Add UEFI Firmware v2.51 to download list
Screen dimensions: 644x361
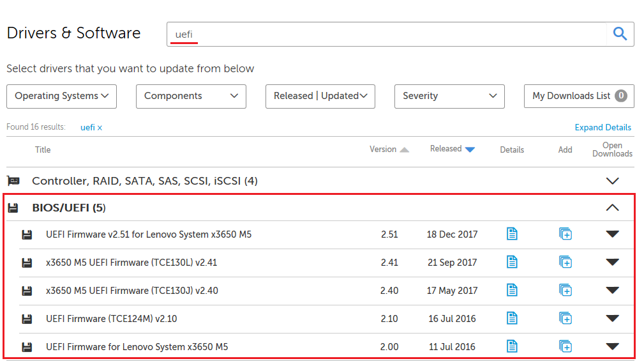(x=565, y=234)
